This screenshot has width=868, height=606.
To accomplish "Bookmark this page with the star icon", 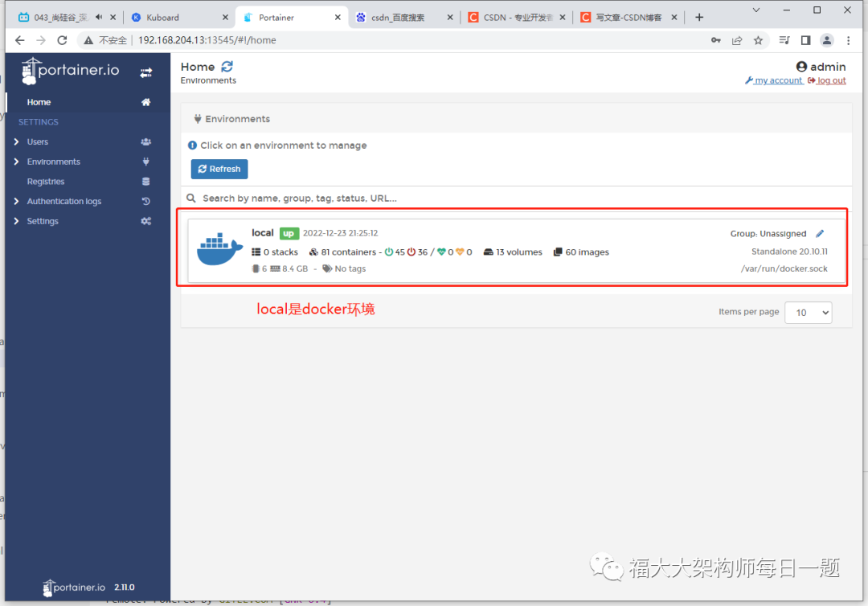I will click(x=759, y=40).
